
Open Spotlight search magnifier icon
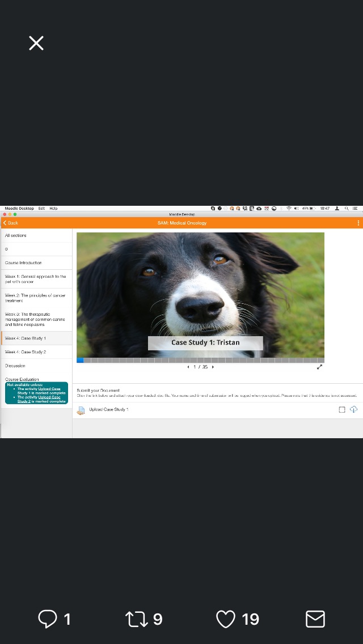point(347,208)
